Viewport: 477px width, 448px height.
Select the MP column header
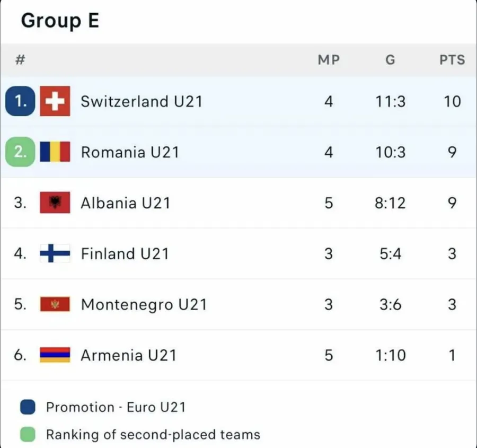point(329,60)
